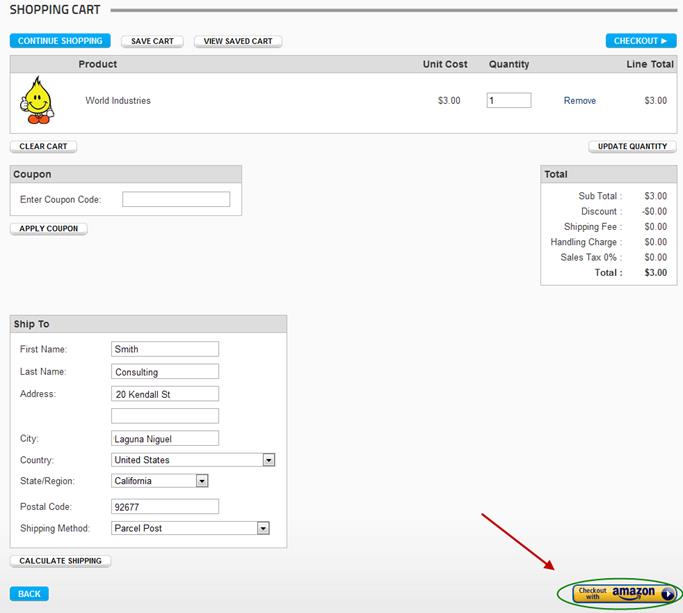Proceed with the blue Checkout button
The height and width of the screenshot is (613, 683).
point(640,41)
